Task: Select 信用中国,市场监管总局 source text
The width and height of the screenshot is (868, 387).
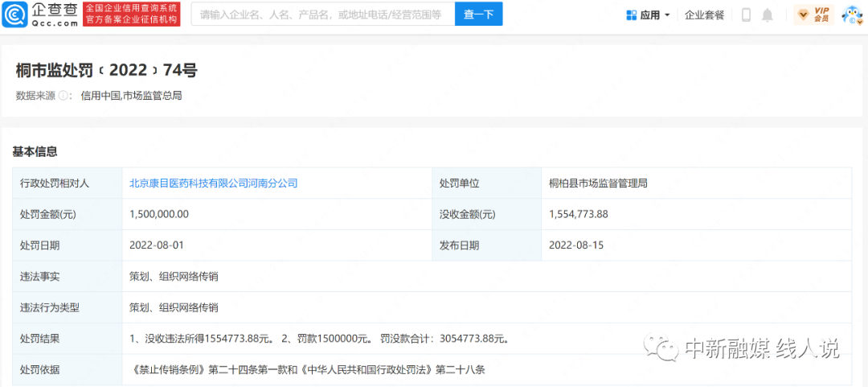Action: pos(131,96)
